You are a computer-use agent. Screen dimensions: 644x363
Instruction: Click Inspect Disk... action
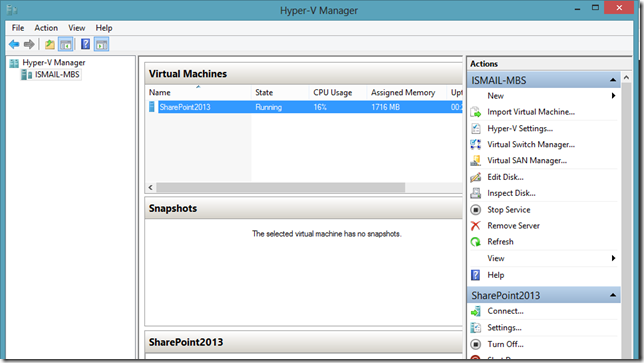coord(511,193)
